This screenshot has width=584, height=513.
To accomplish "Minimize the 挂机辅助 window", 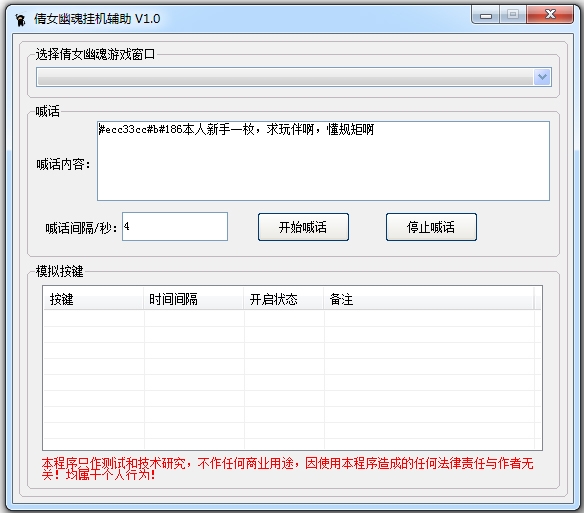I will (486, 15).
